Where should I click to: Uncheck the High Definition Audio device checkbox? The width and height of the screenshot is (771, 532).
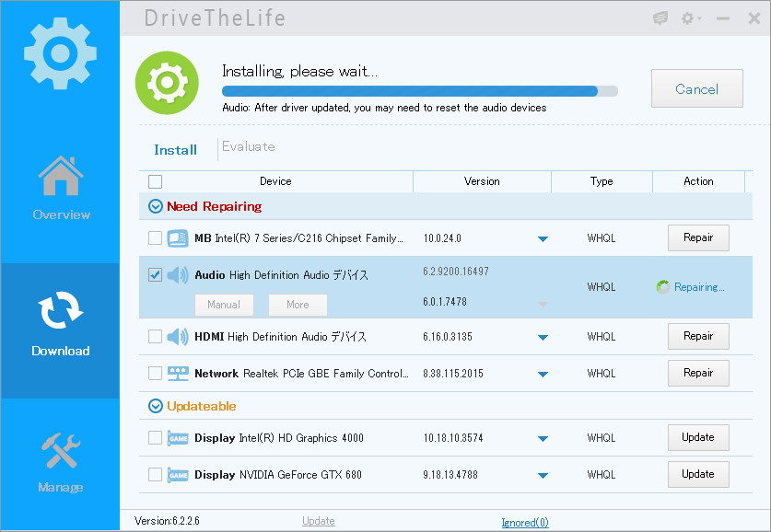[x=155, y=273]
